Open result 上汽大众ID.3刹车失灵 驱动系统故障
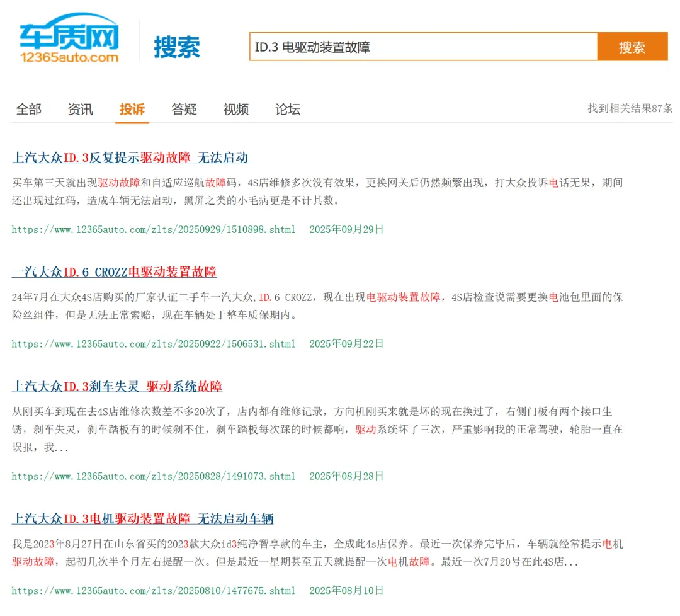Screen dimensions: 680x616 [x=117, y=386]
